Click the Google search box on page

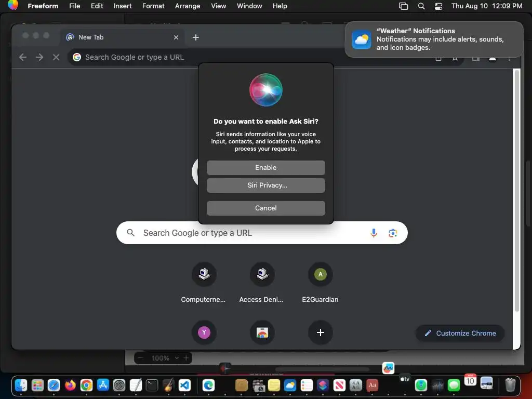[262, 233]
